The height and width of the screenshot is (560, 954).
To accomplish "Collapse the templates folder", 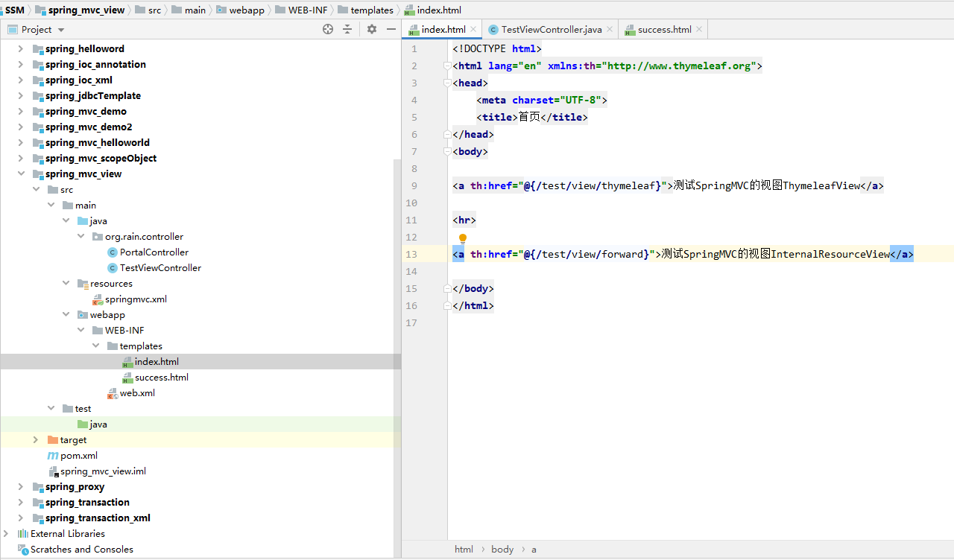I will tap(95, 346).
